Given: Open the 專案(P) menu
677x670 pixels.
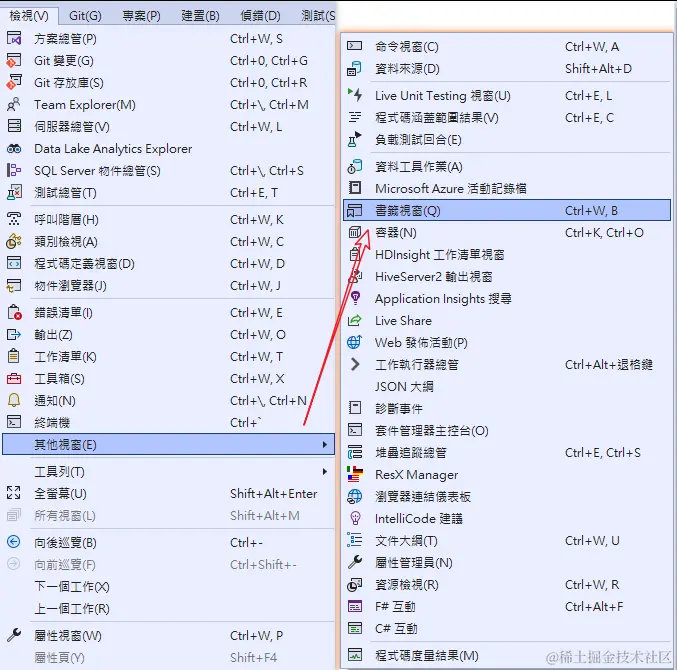Looking at the screenshot, I should [141, 16].
